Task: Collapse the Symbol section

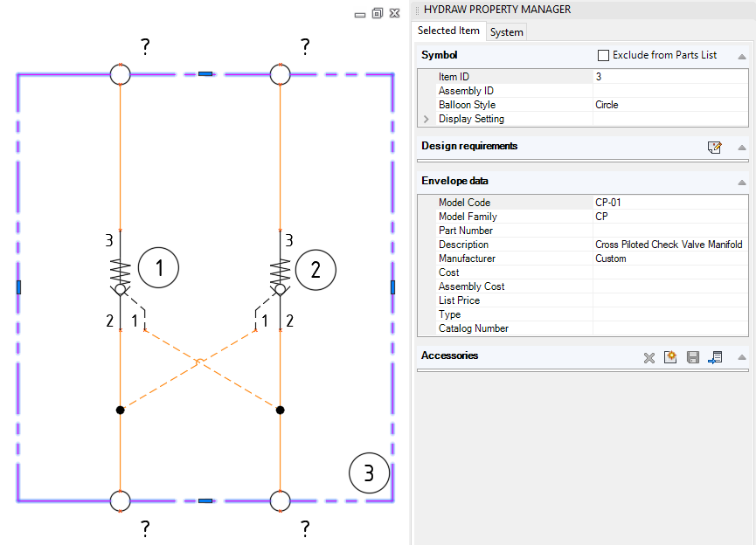Action: (741, 56)
